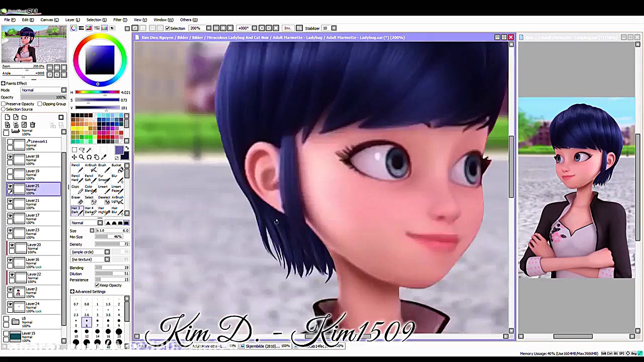The image size is (644, 362).
Task: Zoom in using the navigator plus button
Action: [56, 67]
